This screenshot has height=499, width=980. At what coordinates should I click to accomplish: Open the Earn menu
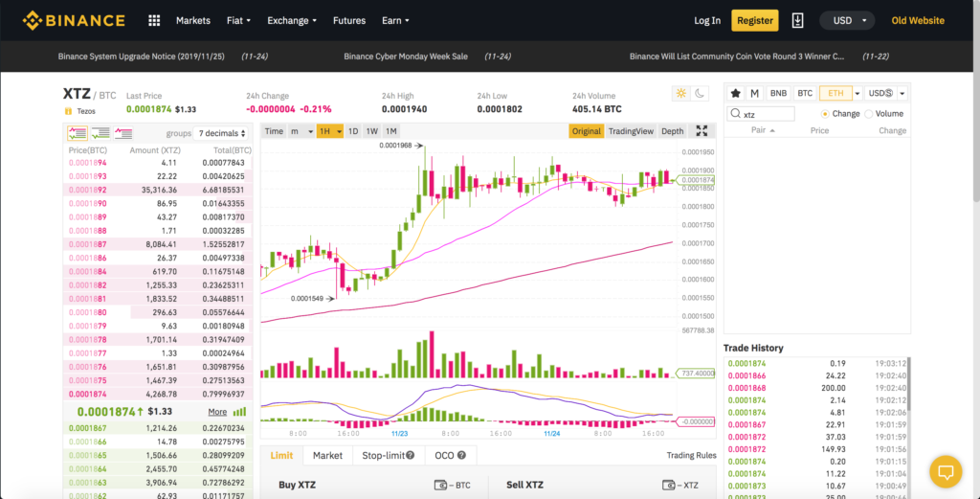click(x=395, y=21)
